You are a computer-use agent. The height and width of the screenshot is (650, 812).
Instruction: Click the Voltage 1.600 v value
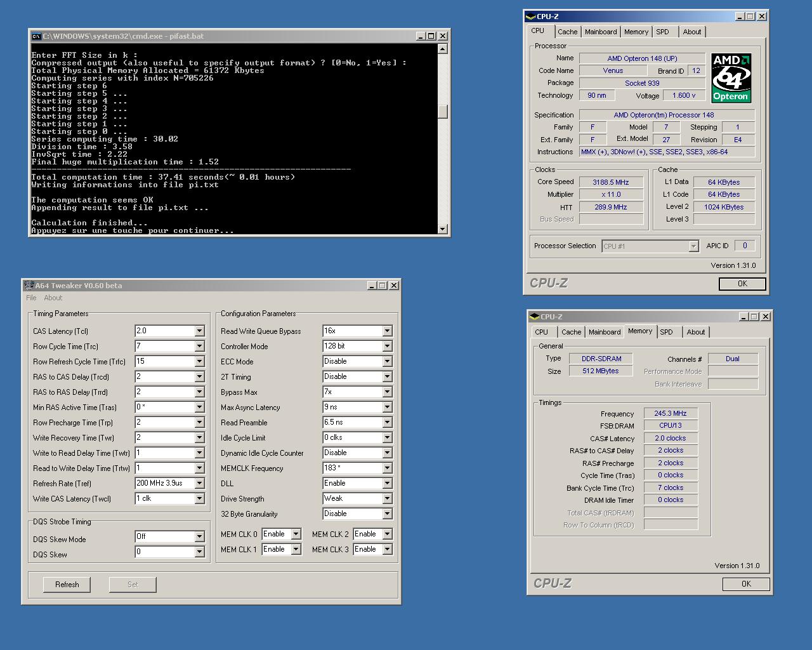pos(684,95)
